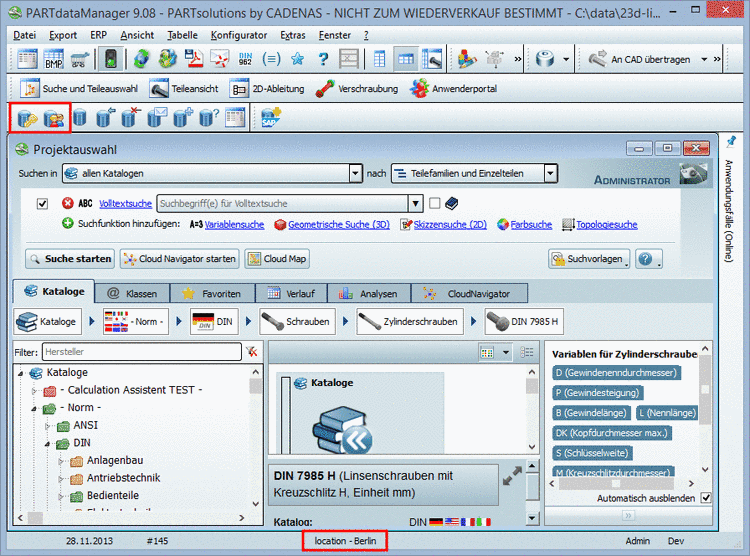Click the PDF export icon
Viewport: 750px width, 556px height.
tap(194, 59)
